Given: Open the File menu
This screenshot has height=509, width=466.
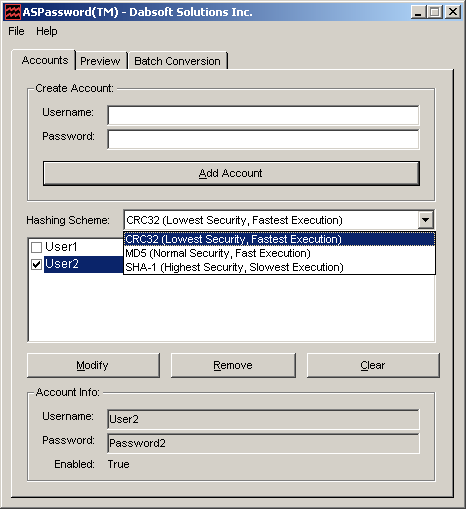Looking at the screenshot, I should [x=16, y=31].
